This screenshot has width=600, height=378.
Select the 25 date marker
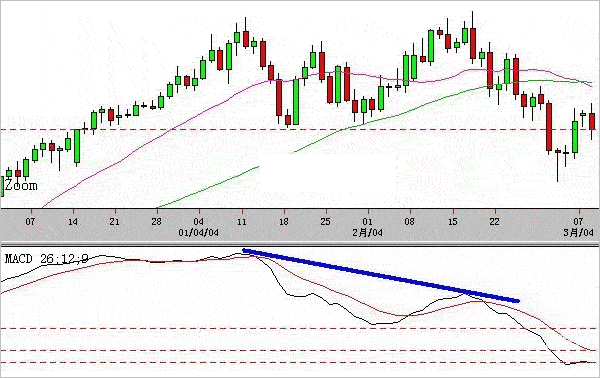(x=325, y=222)
